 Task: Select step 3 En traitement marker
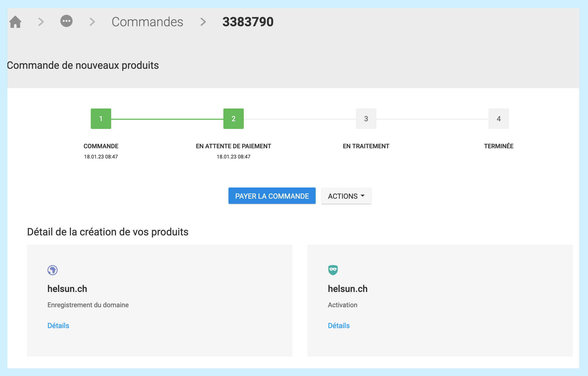366,119
